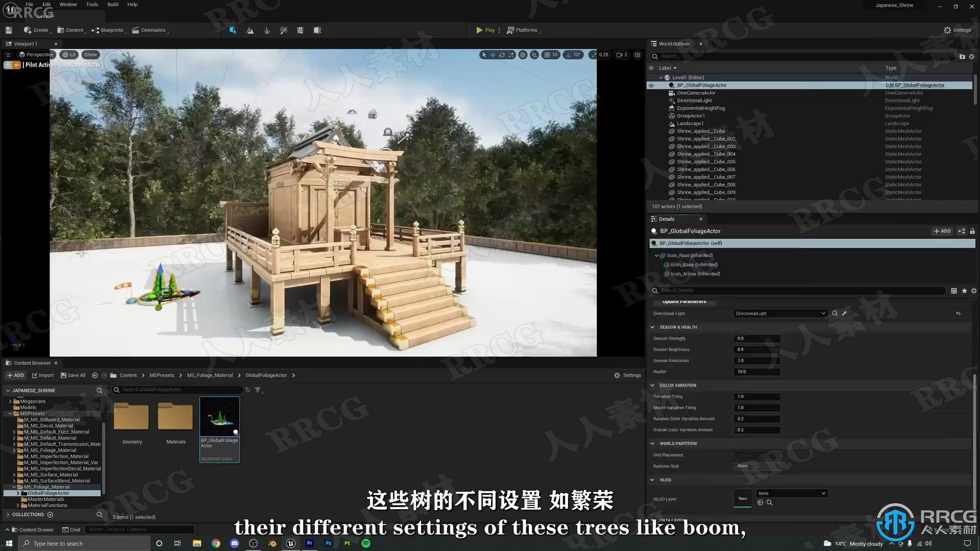Open the File menu
This screenshot has height=551, width=980.
[x=30, y=5]
